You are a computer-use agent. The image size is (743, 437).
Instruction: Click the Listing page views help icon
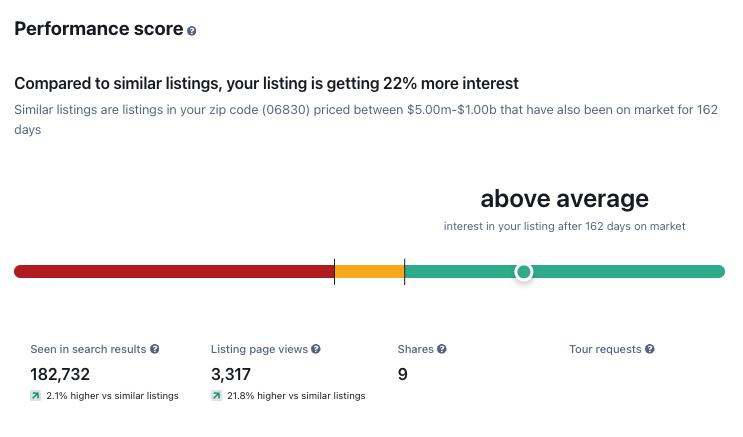click(316, 349)
